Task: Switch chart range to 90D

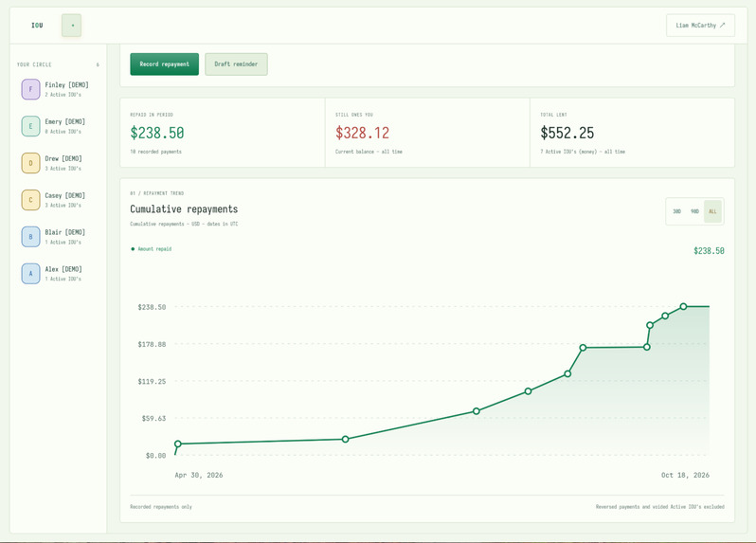Action: 694,211
